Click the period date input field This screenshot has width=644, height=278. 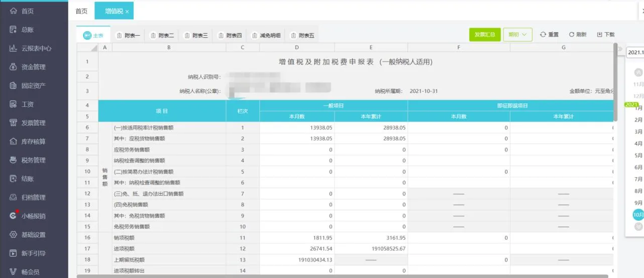[x=635, y=52]
